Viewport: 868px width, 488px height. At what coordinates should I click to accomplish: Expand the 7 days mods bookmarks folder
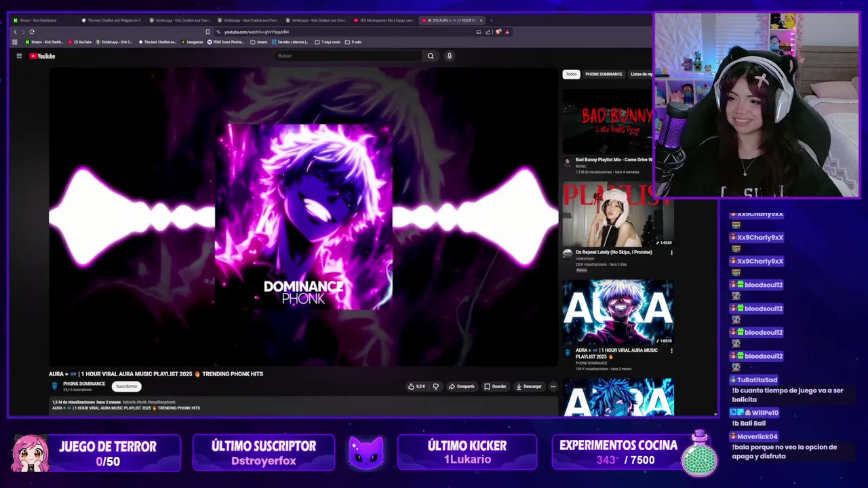click(x=328, y=42)
